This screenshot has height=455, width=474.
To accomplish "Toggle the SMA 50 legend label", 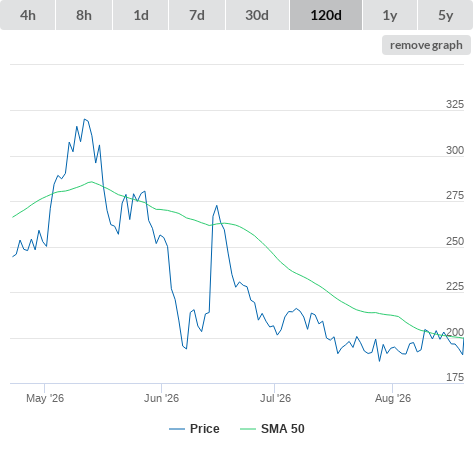I will pos(283,429).
